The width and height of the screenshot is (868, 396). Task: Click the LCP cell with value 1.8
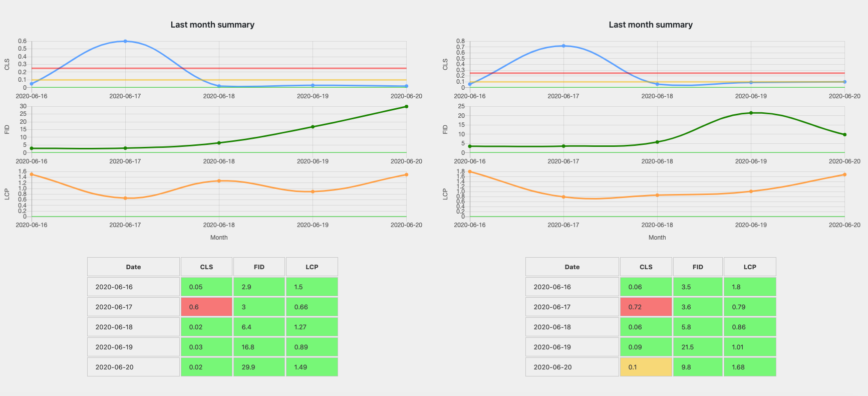coord(750,287)
